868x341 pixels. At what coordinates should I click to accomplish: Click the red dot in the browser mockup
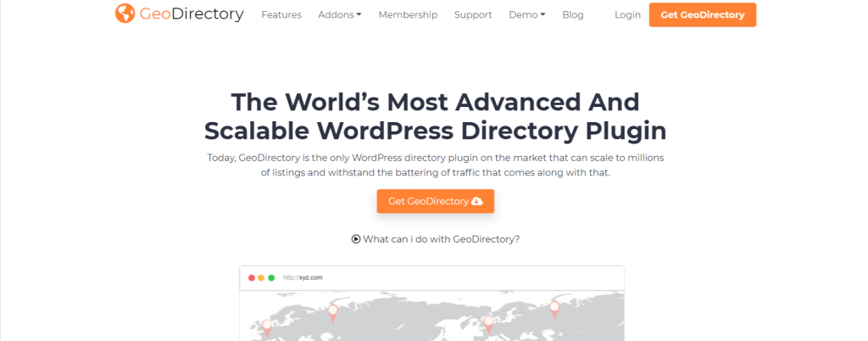[x=252, y=277]
